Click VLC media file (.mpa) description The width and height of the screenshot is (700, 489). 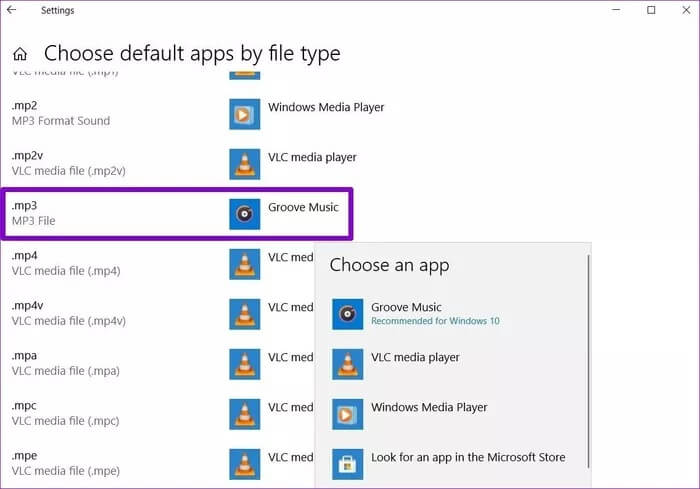(x=66, y=371)
